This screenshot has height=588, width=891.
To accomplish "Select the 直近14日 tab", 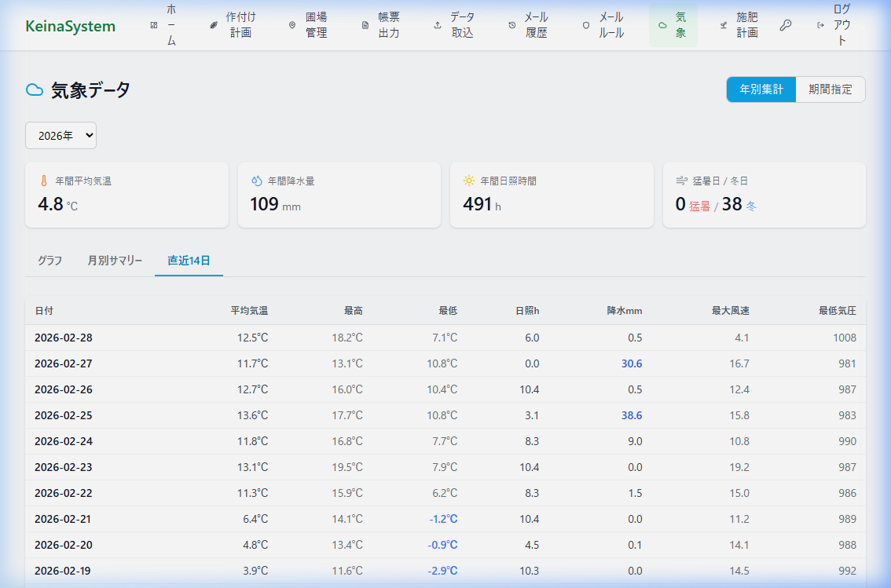I will [x=189, y=261].
